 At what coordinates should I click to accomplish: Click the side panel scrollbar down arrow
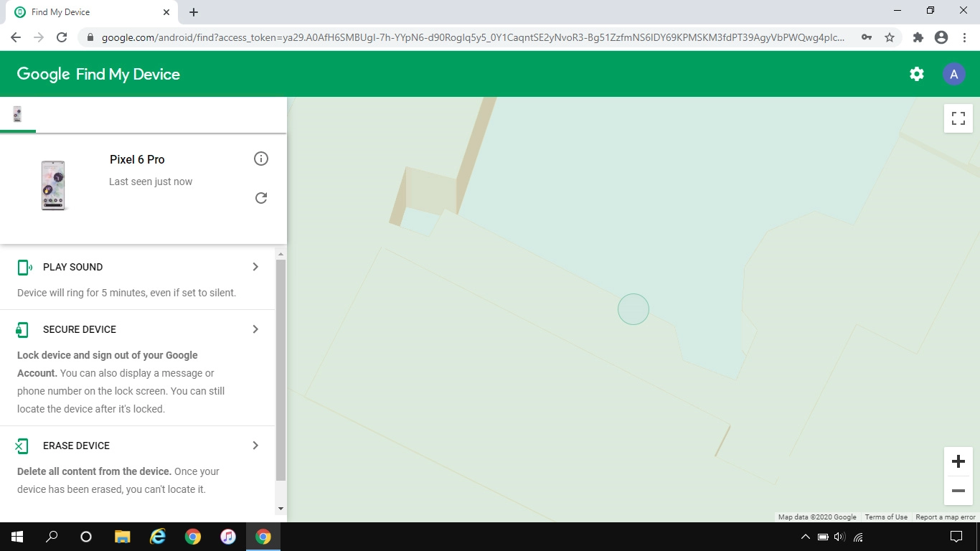coord(281,509)
